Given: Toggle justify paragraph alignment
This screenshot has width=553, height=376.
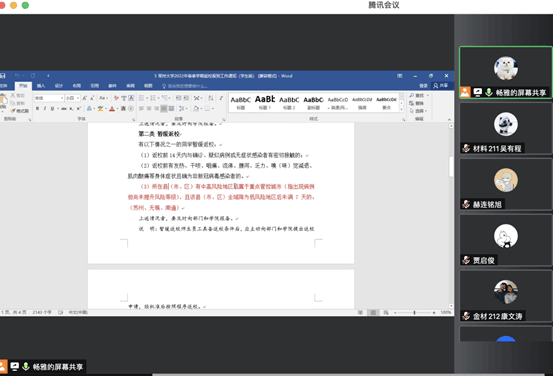Looking at the screenshot, I should click(164, 109).
